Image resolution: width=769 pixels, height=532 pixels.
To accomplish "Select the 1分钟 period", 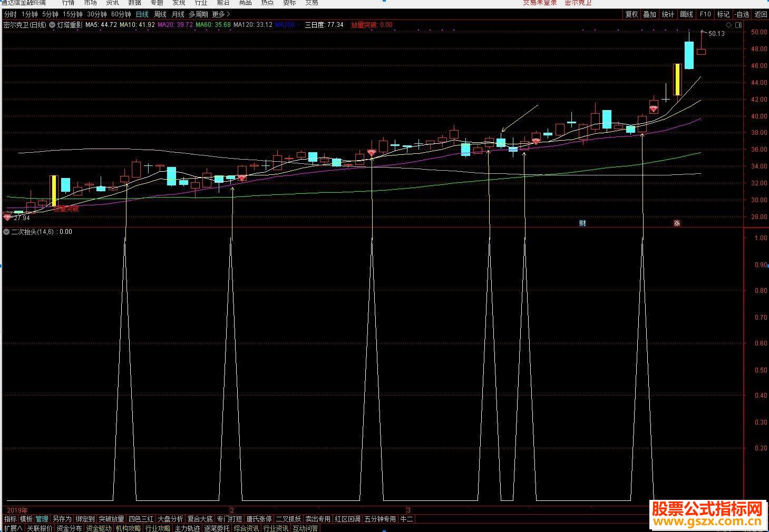I will click(30, 15).
